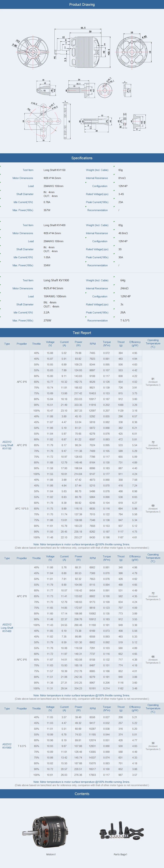164x868 pixels.
Task: Select the Specifications section banner
Action: point(82,158)
